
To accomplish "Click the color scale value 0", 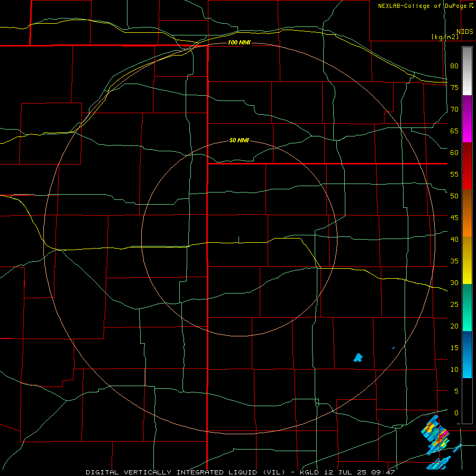I will [456, 413].
